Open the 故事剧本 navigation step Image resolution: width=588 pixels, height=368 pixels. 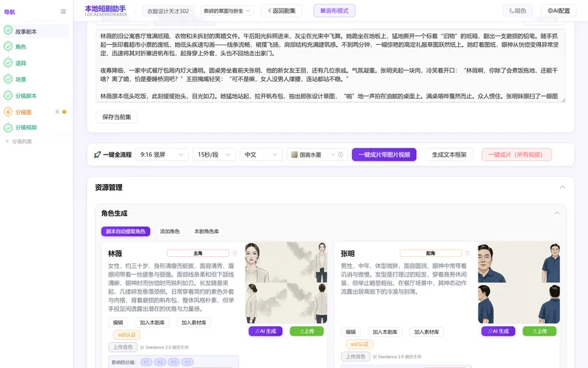26,32
